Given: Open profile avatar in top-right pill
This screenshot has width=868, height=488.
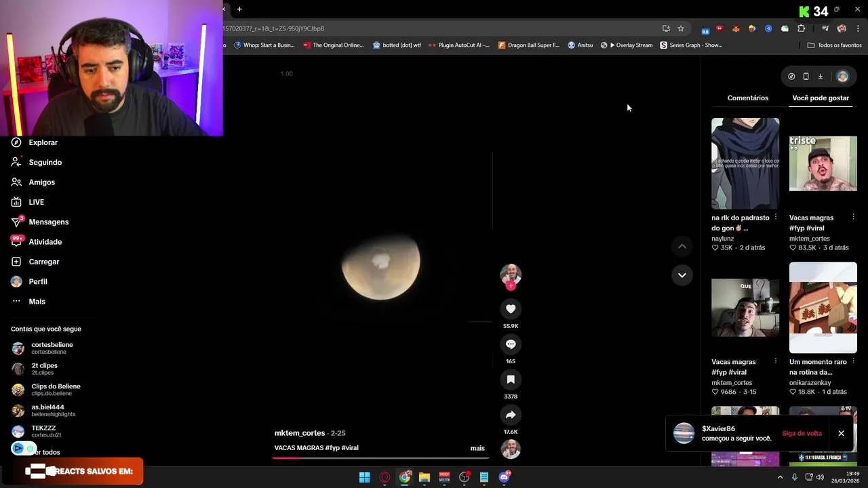Looking at the screenshot, I should 842,77.
